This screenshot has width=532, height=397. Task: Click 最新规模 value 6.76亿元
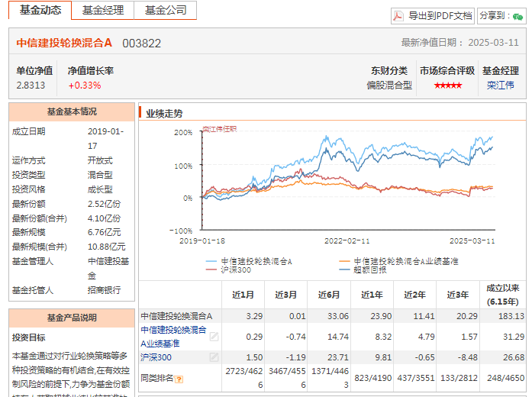coord(104,232)
